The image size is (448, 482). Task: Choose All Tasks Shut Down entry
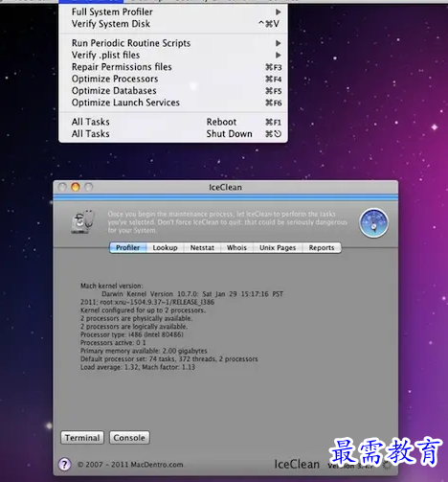173,134
